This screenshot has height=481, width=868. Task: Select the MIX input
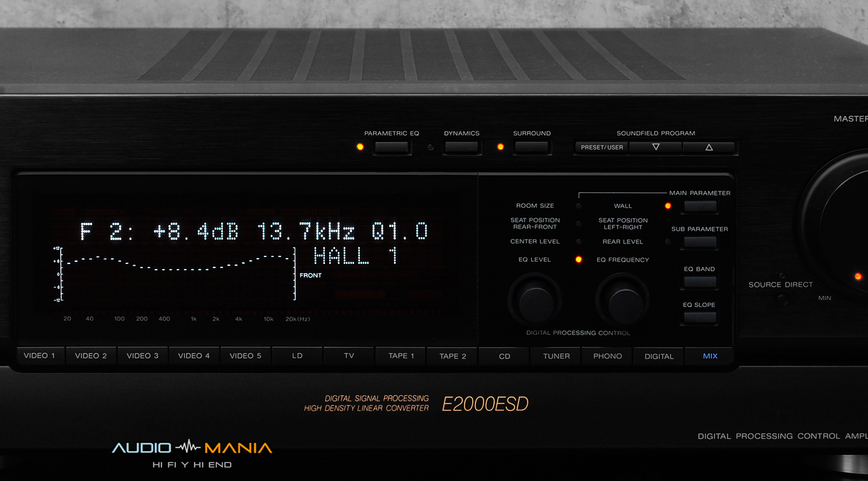[x=710, y=356]
